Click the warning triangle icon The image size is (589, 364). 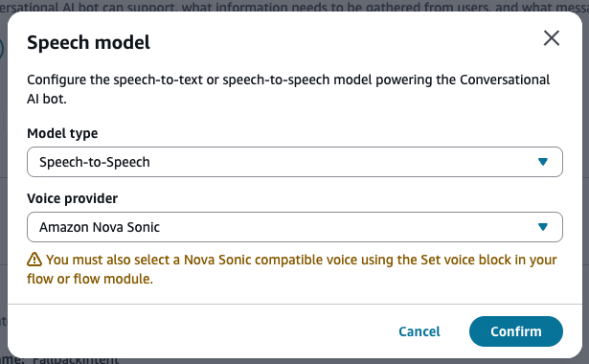[x=34, y=260]
